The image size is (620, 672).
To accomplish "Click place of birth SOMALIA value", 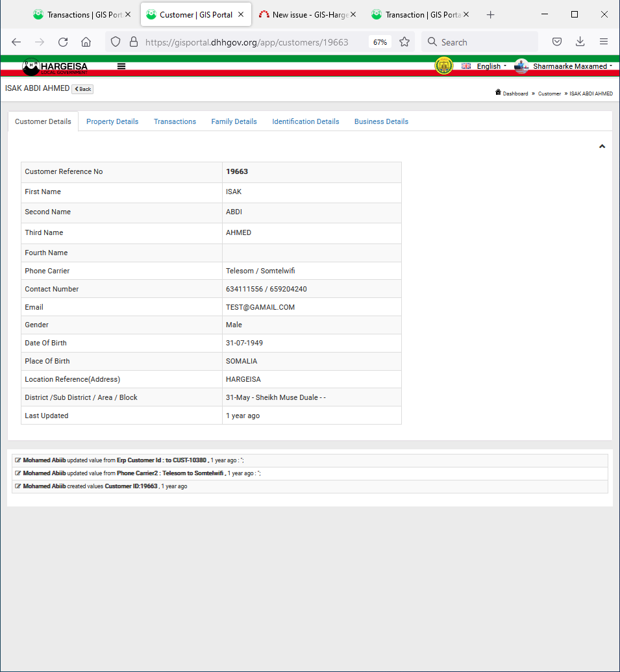I will click(242, 361).
